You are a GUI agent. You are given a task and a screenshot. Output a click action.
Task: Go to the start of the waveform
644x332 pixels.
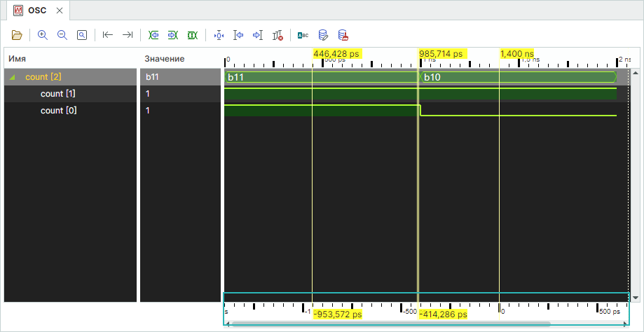pyautogui.click(x=107, y=35)
